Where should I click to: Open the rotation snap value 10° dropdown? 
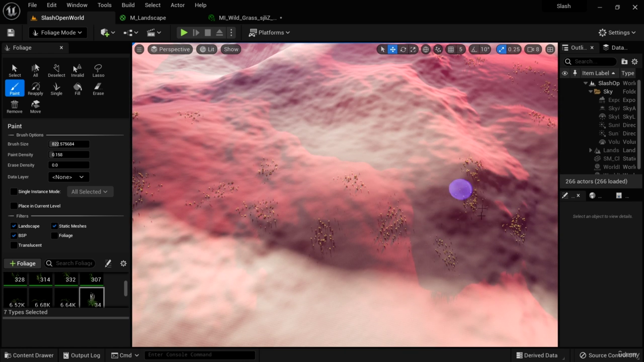tap(485, 49)
